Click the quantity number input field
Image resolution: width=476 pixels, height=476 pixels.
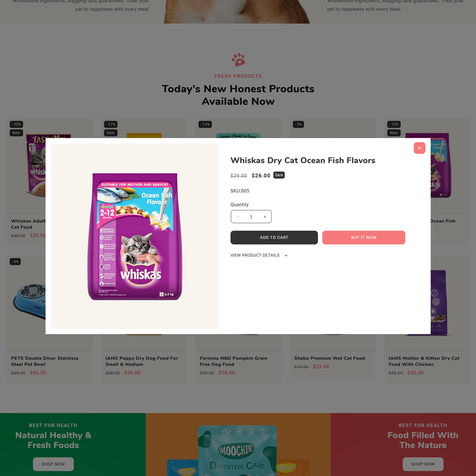coord(251,217)
